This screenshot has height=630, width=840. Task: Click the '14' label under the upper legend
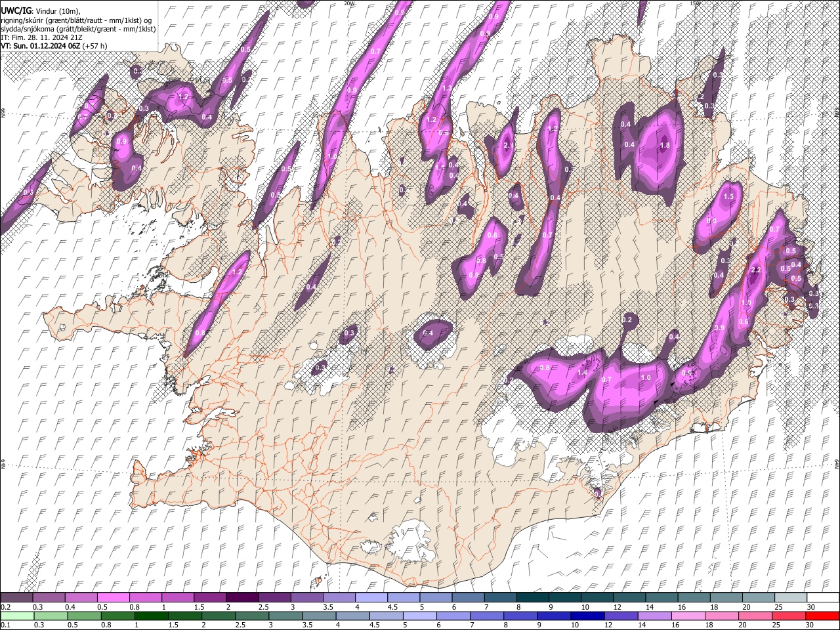(x=649, y=607)
